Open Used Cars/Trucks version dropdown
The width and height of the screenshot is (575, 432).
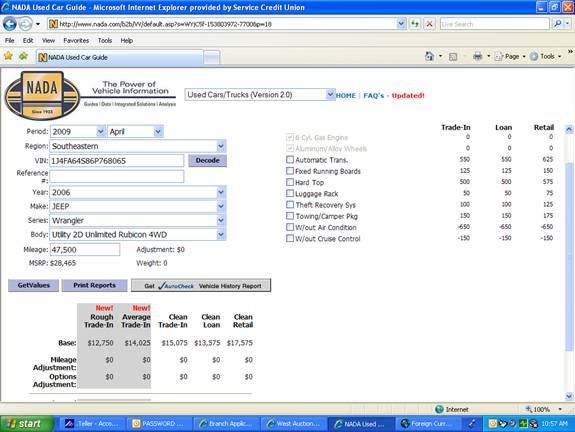point(330,95)
